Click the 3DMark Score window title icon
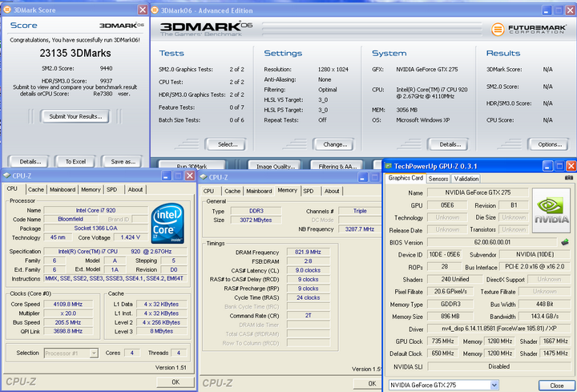 point(7,10)
